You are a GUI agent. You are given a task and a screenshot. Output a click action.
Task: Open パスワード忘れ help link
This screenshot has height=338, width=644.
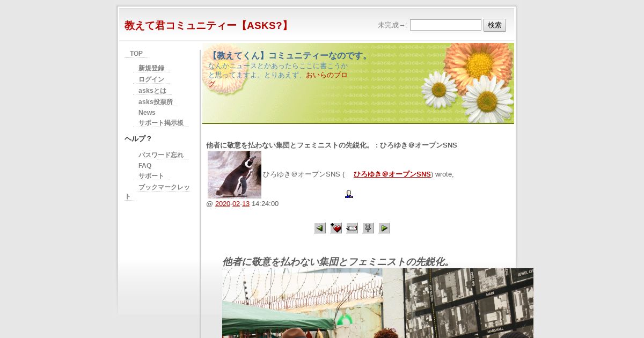[x=161, y=155]
